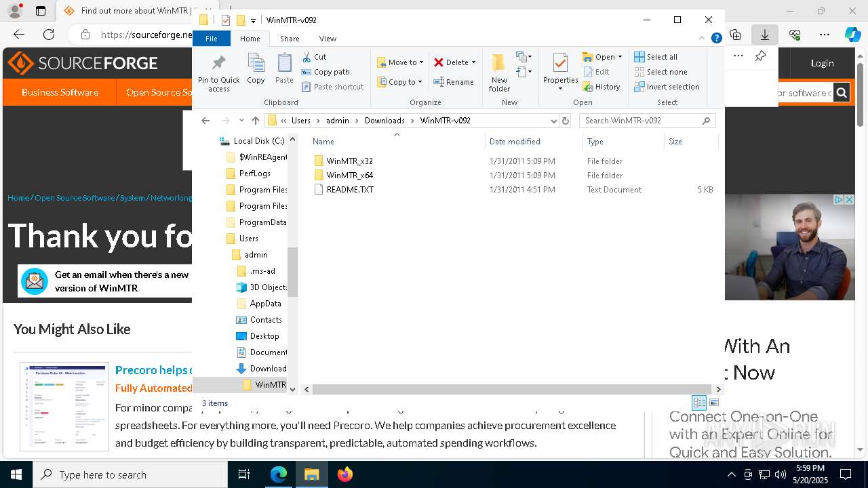
Task: Switch to the Home ribbon tab
Action: (250, 39)
